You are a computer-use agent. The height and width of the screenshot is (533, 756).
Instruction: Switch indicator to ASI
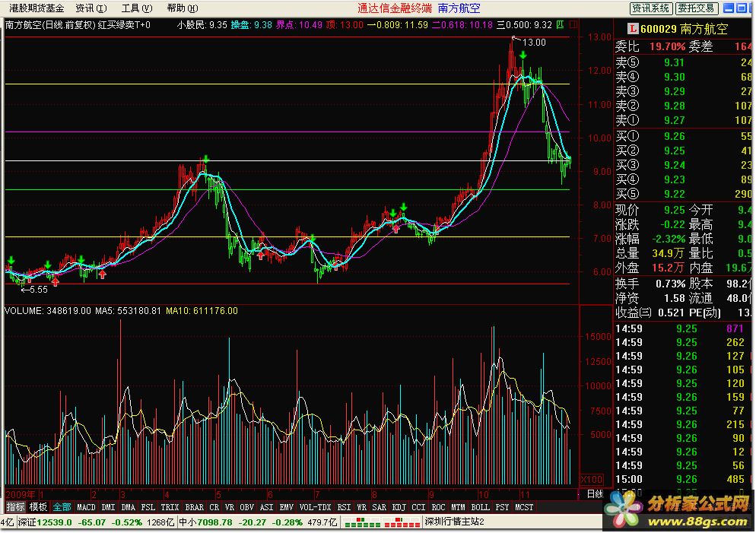coord(267,507)
